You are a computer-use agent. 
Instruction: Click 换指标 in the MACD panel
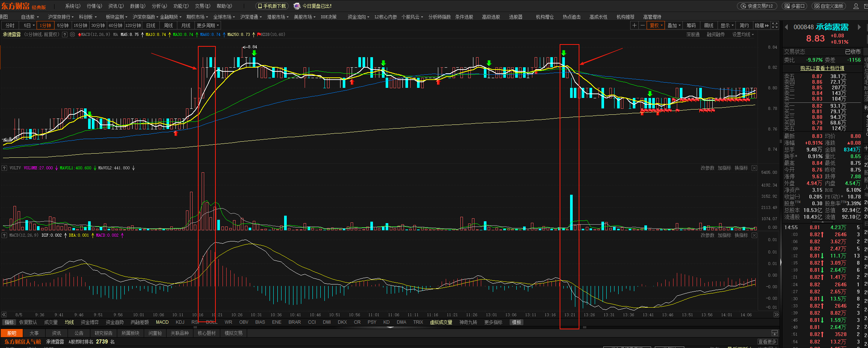741,235
